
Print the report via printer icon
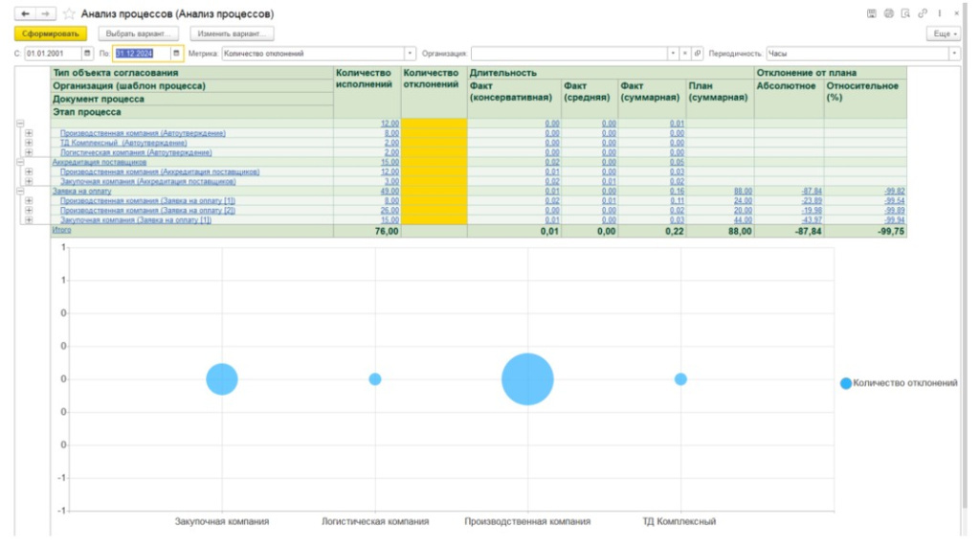click(x=888, y=13)
